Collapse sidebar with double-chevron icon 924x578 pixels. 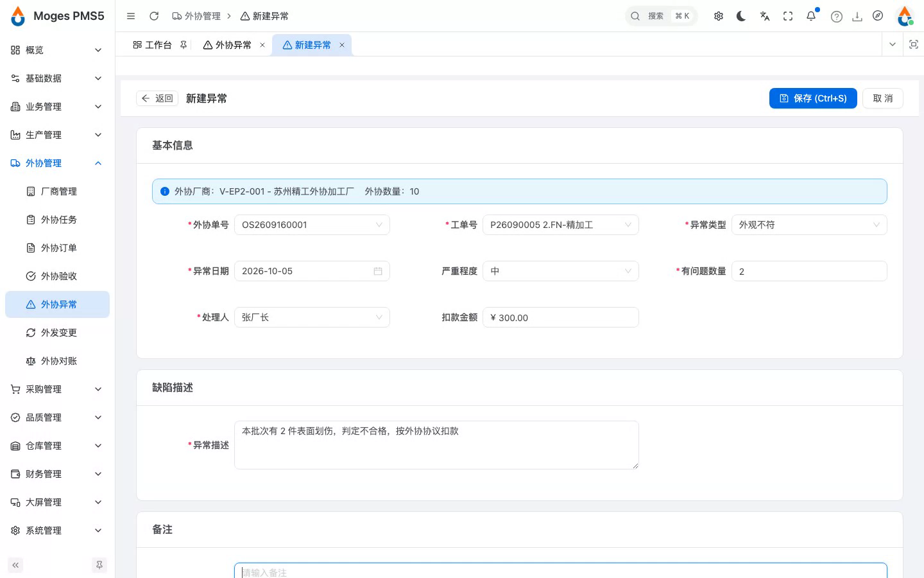(15, 565)
